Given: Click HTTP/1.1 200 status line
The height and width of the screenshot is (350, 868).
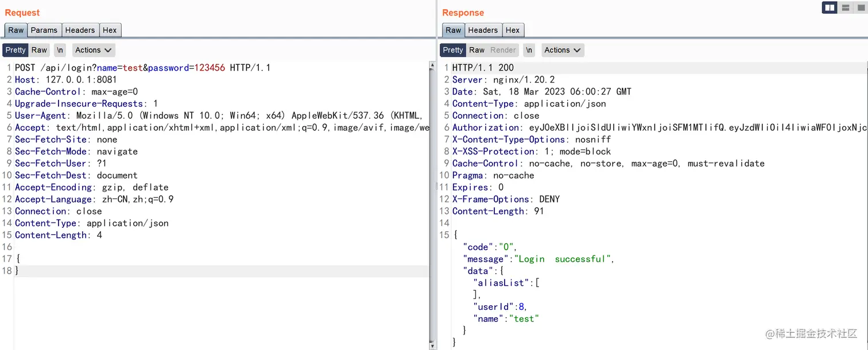Looking at the screenshot, I should (483, 68).
